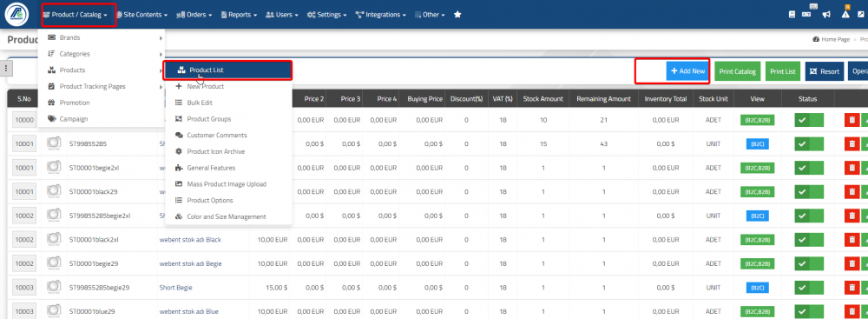
Task: Delete ST99855285begie2xl using trash icon
Action: 852,216
